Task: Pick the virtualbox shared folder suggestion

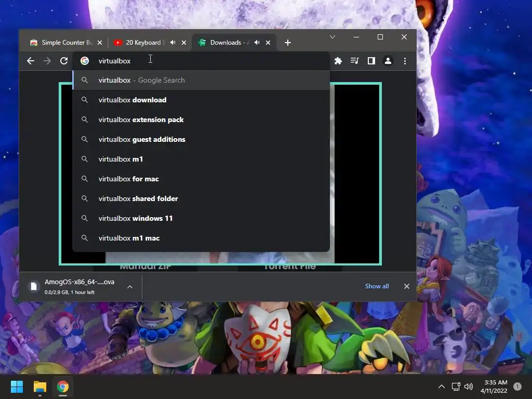Action: tap(201, 198)
